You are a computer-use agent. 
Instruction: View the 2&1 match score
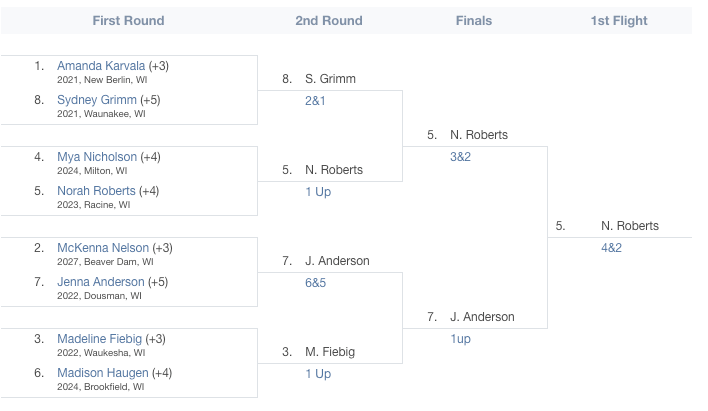(x=315, y=101)
